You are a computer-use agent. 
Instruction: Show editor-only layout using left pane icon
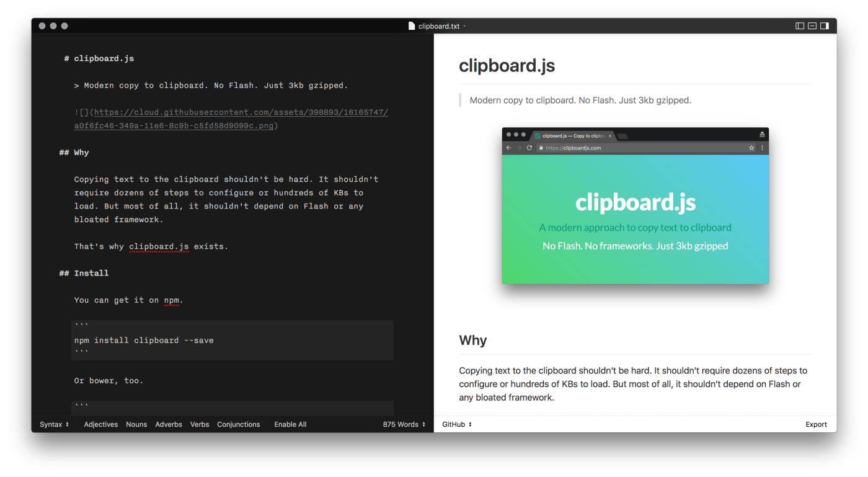800,26
